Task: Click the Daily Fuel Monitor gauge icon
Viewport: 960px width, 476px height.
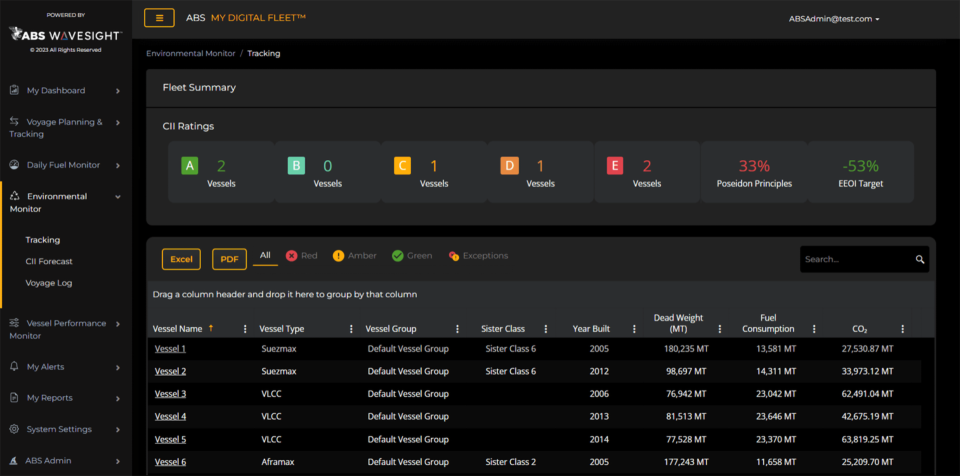Action: pos(15,165)
